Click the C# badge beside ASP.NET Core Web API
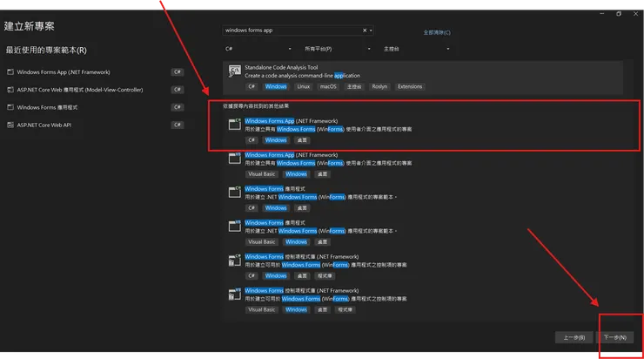This screenshot has height=359, width=644. tap(178, 125)
